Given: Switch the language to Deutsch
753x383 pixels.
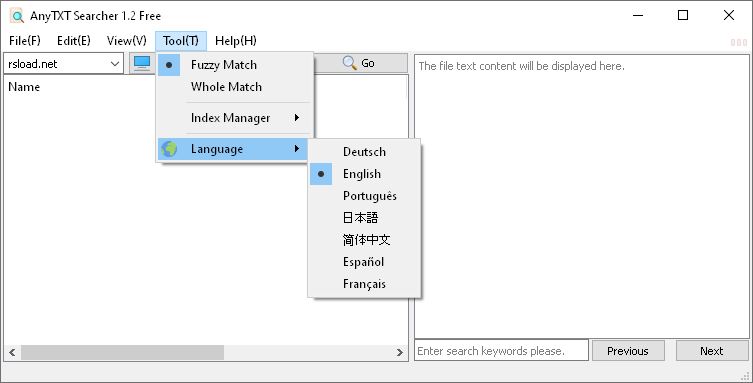Looking at the screenshot, I should coord(364,152).
